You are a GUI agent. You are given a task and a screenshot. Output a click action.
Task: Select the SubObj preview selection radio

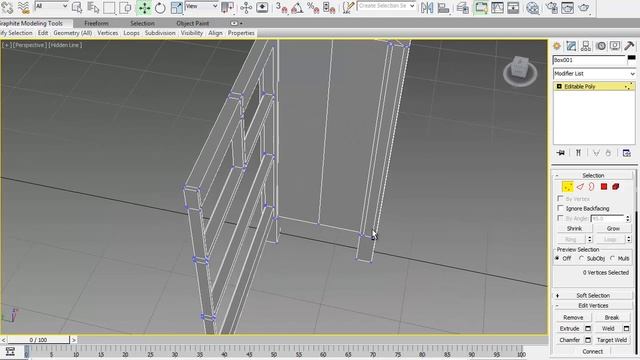pos(581,258)
